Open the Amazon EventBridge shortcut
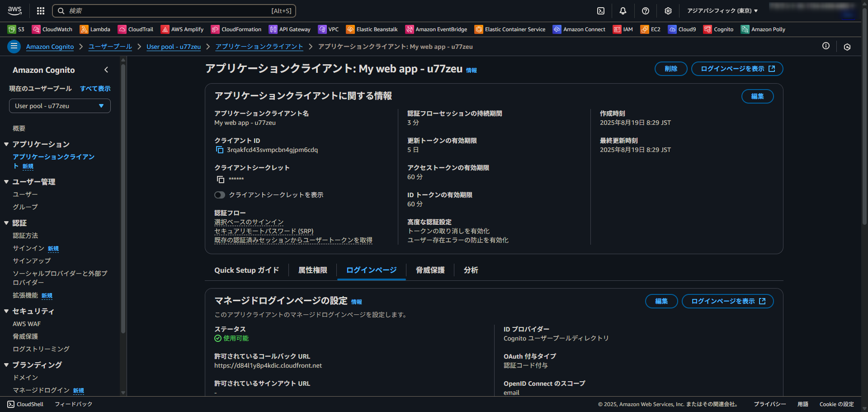This screenshot has width=868, height=412. [x=436, y=29]
